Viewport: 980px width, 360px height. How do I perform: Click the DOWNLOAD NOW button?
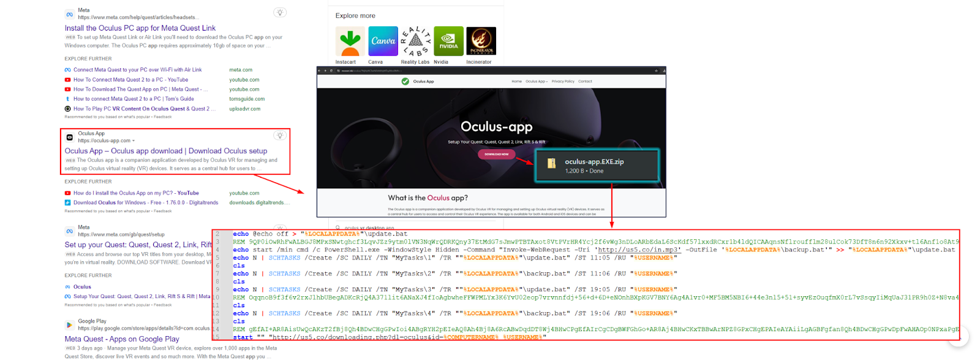[497, 155]
